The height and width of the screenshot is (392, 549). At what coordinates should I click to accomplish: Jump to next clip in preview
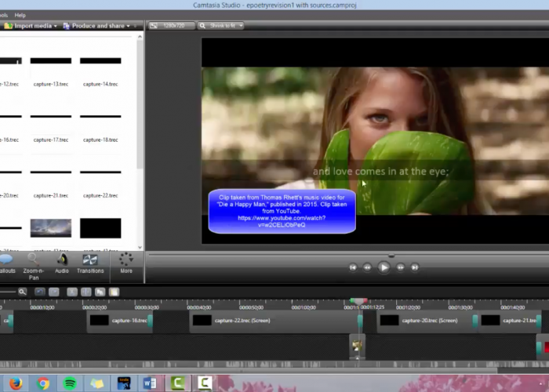pyautogui.click(x=415, y=267)
